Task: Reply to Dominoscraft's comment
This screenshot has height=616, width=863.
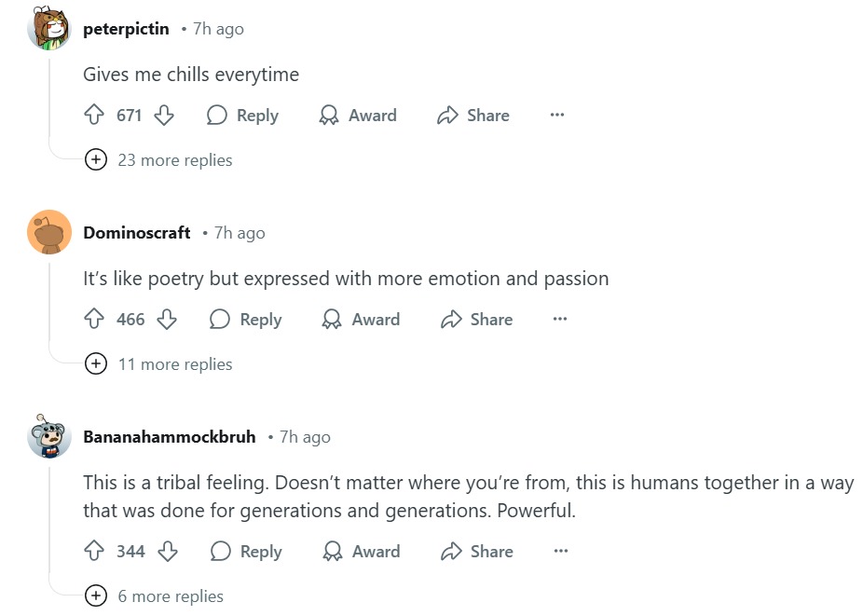Action: (x=245, y=320)
